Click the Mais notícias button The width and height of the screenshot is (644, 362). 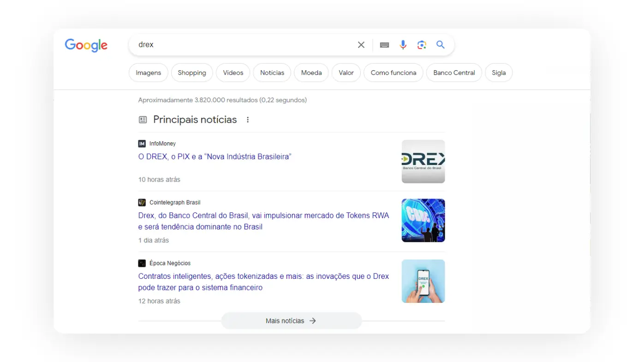pyautogui.click(x=291, y=320)
